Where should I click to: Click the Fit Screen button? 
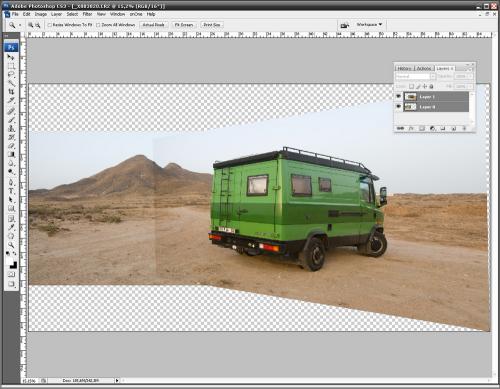tap(184, 25)
